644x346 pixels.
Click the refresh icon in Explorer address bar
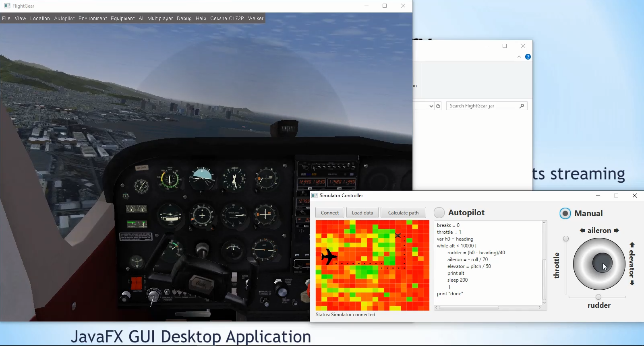[438, 106]
